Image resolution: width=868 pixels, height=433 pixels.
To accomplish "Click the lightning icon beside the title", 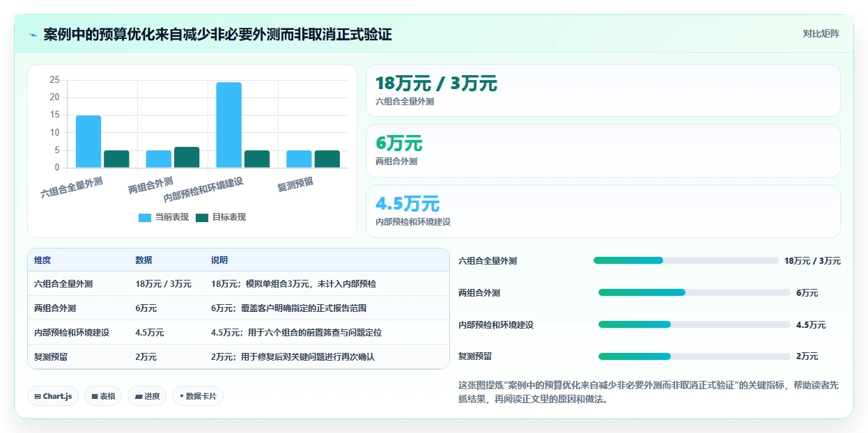I will pyautogui.click(x=33, y=35).
